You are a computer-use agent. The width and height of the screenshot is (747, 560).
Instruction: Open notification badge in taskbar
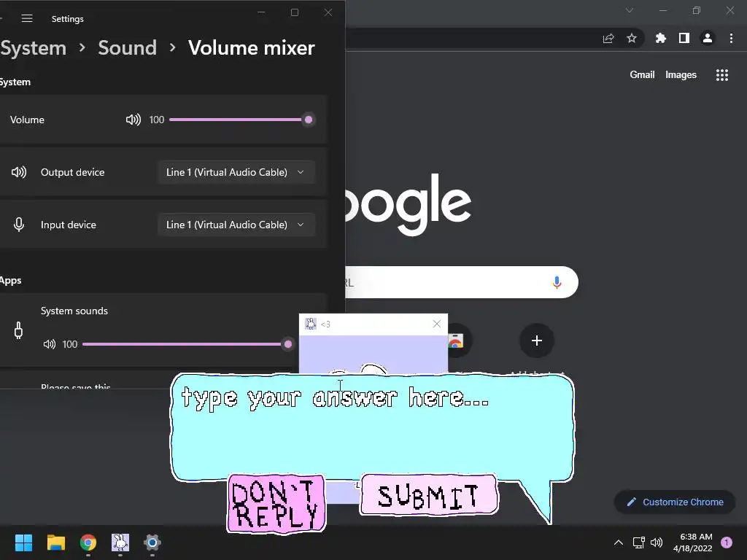[727, 542]
